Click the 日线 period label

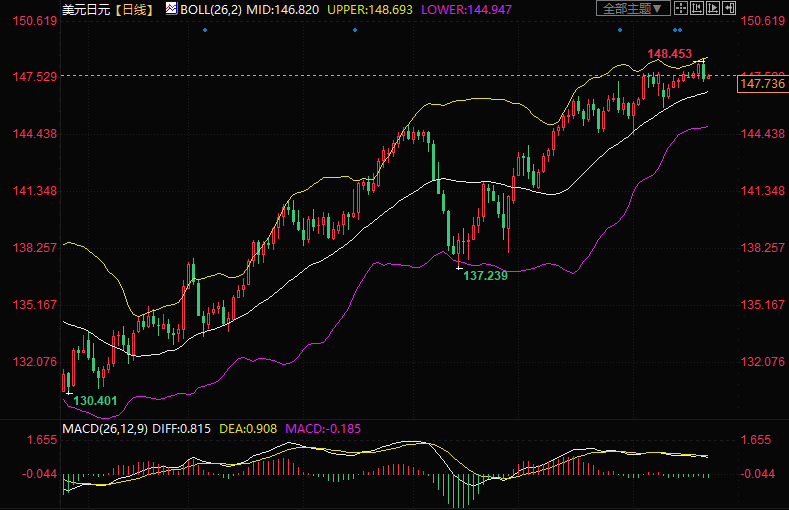[132, 9]
